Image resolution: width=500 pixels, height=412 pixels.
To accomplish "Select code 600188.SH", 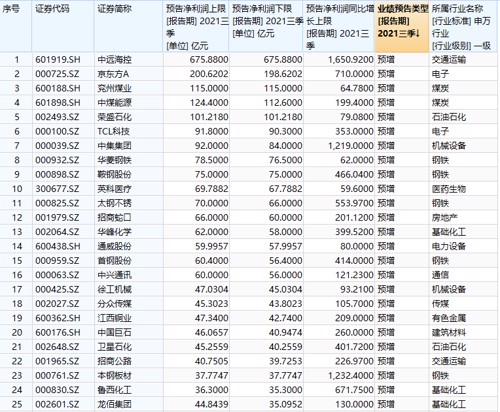I will (x=58, y=88).
